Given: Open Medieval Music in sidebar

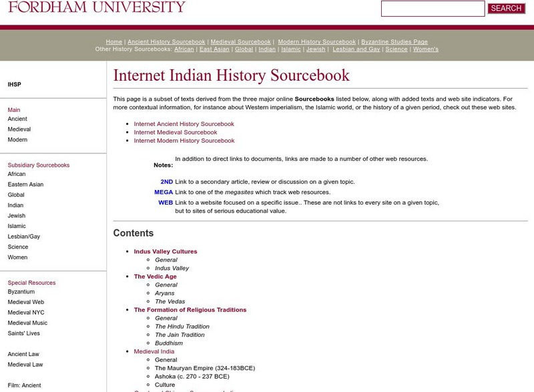Looking at the screenshot, I should [27, 323].
